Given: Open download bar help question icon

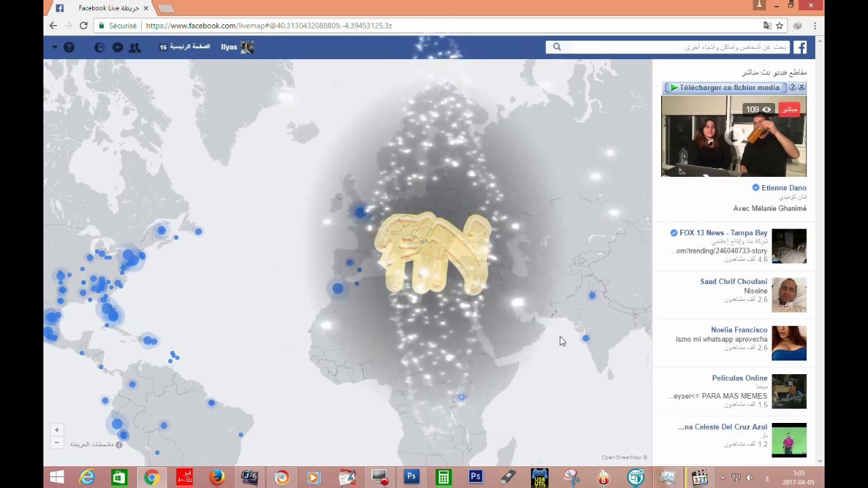Looking at the screenshot, I should click(x=792, y=87).
